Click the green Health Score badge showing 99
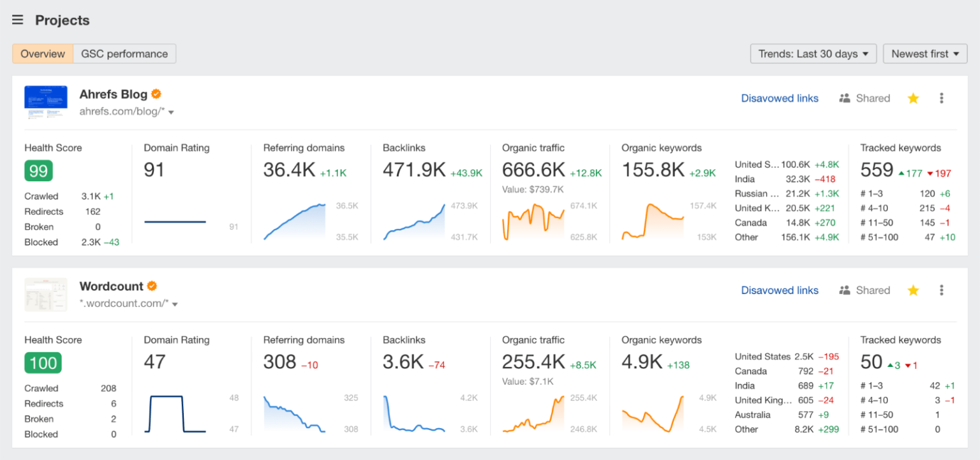980x460 pixels. [38, 170]
